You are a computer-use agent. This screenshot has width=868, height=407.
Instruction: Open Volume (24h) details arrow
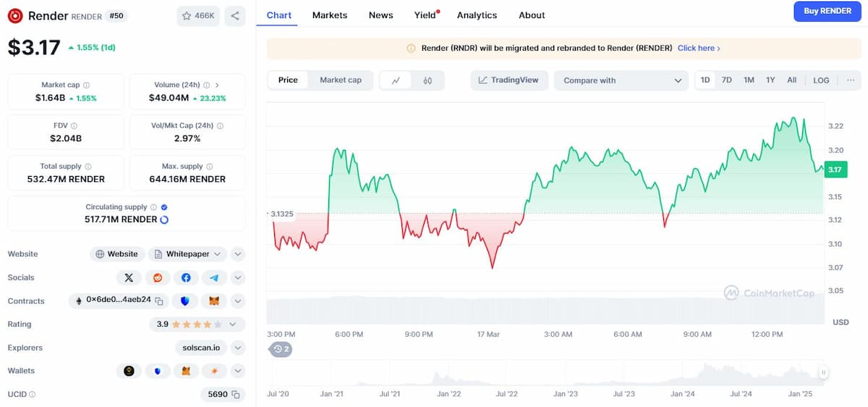coord(217,85)
